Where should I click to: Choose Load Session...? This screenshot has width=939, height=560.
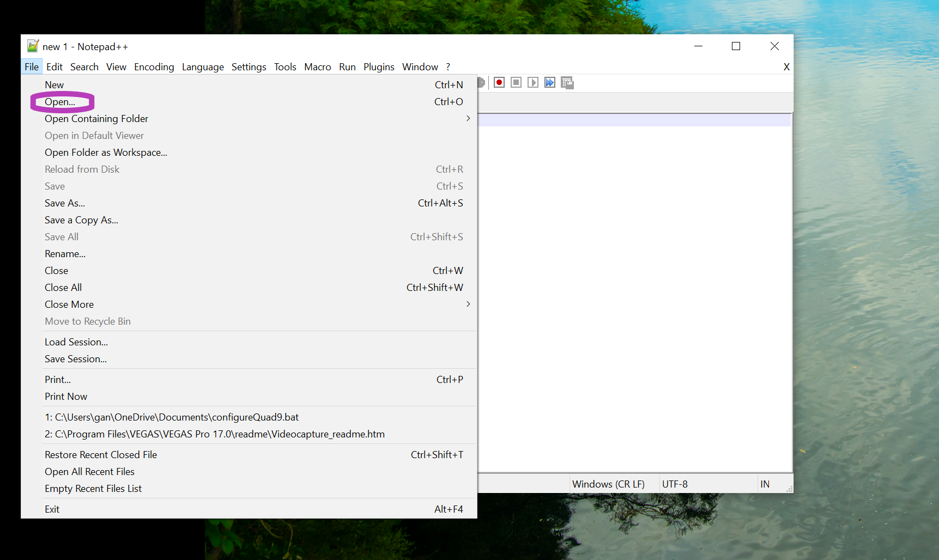tap(249, 342)
